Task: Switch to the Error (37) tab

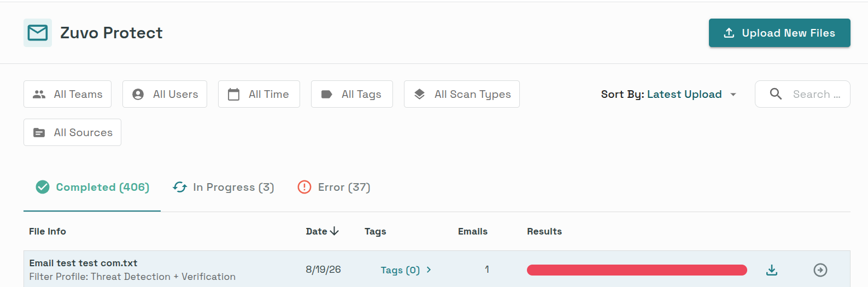Action: coord(334,187)
